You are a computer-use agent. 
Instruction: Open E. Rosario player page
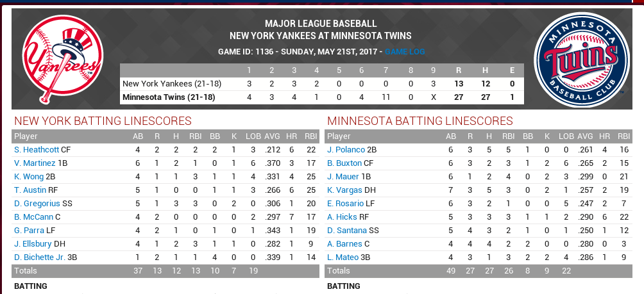tap(346, 203)
